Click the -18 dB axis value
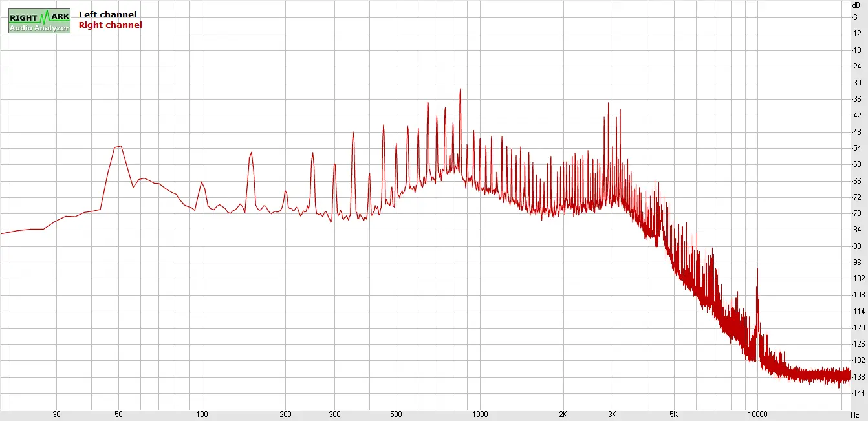The width and height of the screenshot is (868, 421). point(856,50)
